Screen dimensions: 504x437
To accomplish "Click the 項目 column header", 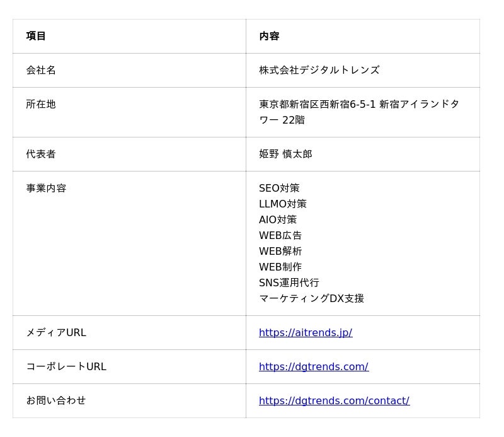I will click(36, 36).
